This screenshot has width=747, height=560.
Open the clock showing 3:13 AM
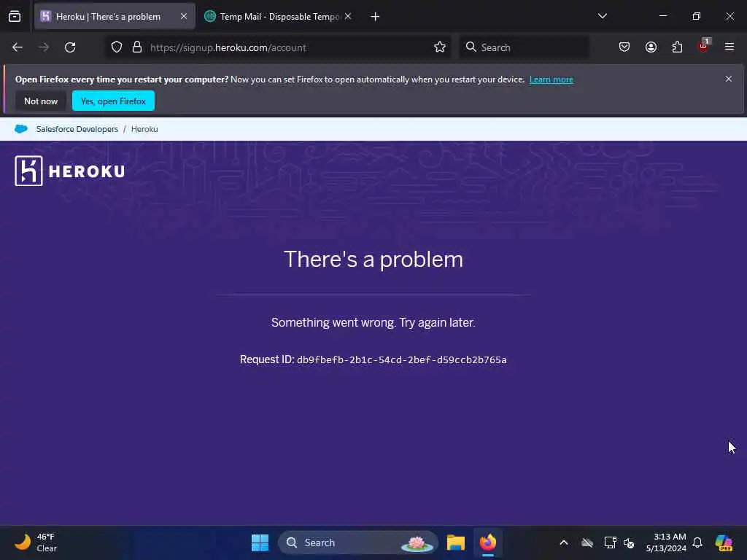pos(666,542)
